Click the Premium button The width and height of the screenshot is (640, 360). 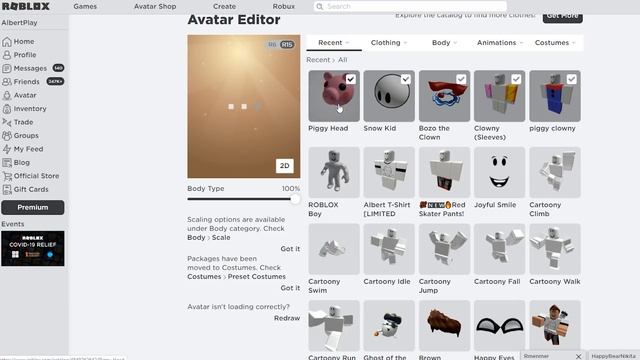pyautogui.click(x=33, y=207)
